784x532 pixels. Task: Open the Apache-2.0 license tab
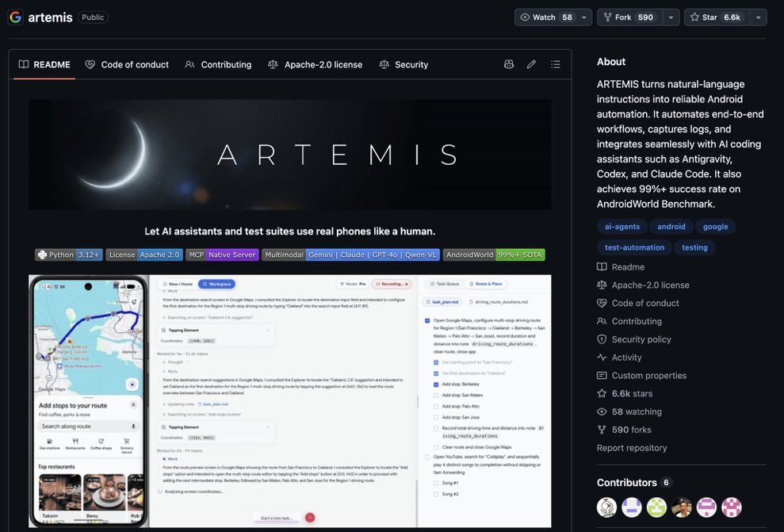pos(315,64)
